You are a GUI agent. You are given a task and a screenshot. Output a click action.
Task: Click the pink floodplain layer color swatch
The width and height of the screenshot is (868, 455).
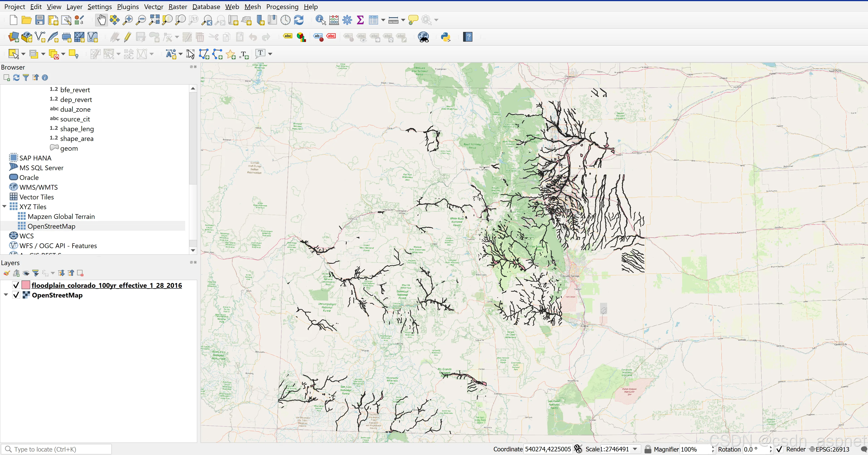pyautogui.click(x=26, y=285)
